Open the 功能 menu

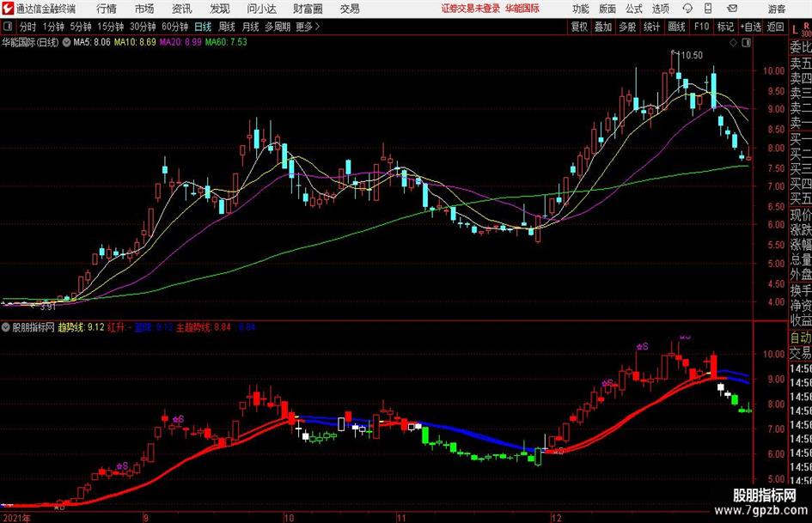click(581, 9)
